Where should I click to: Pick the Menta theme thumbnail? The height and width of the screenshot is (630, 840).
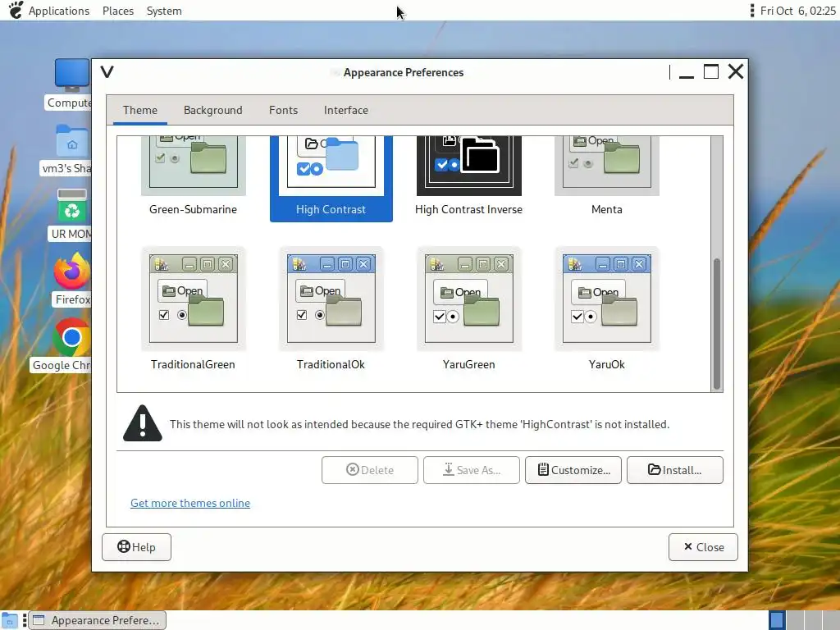[x=606, y=165]
